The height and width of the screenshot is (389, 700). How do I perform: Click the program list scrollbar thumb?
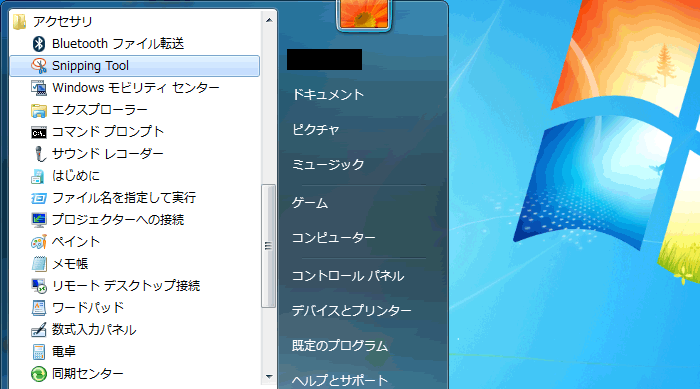(x=268, y=246)
